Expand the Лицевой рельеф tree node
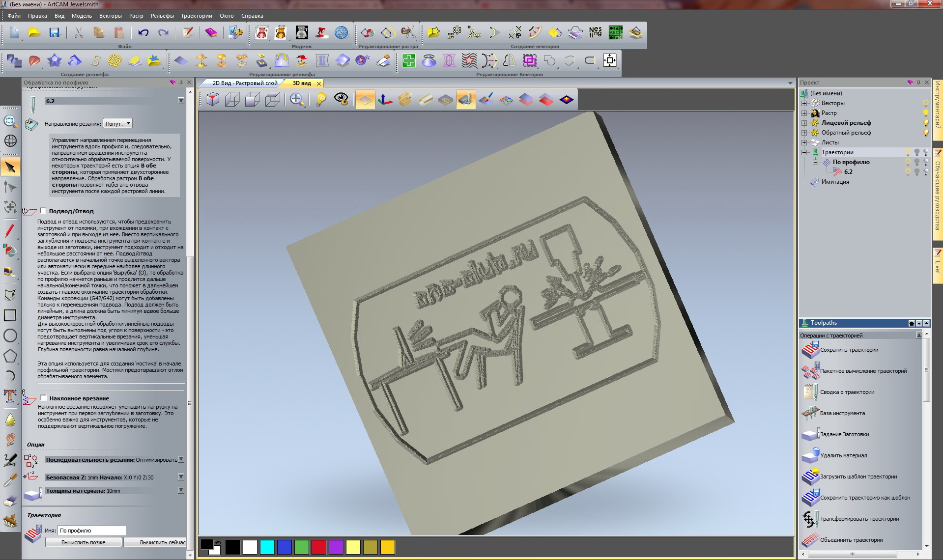The height and width of the screenshot is (560, 943). click(804, 123)
